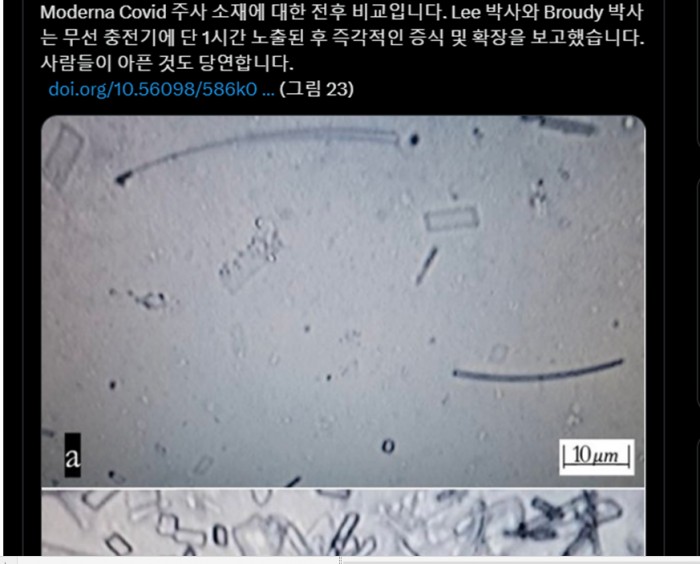The height and width of the screenshot is (564, 700).
Task: Click the tweet's first line mentioning Moderna Covid
Action: coord(342,12)
